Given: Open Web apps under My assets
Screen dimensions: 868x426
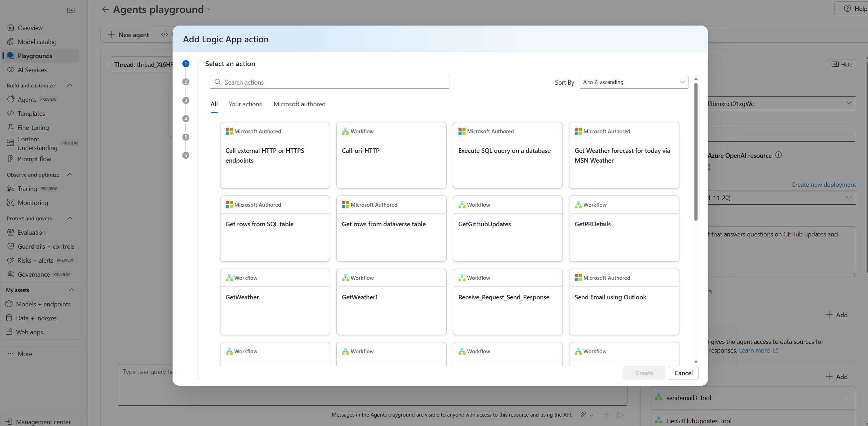Looking at the screenshot, I should pyautogui.click(x=29, y=332).
